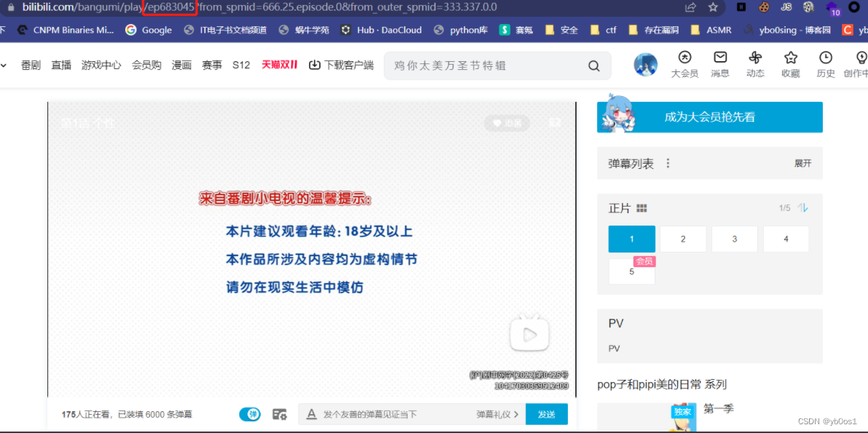Reverse episode order with the sort arrows
The height and width of the screenshot is (433, 868).
802,208
